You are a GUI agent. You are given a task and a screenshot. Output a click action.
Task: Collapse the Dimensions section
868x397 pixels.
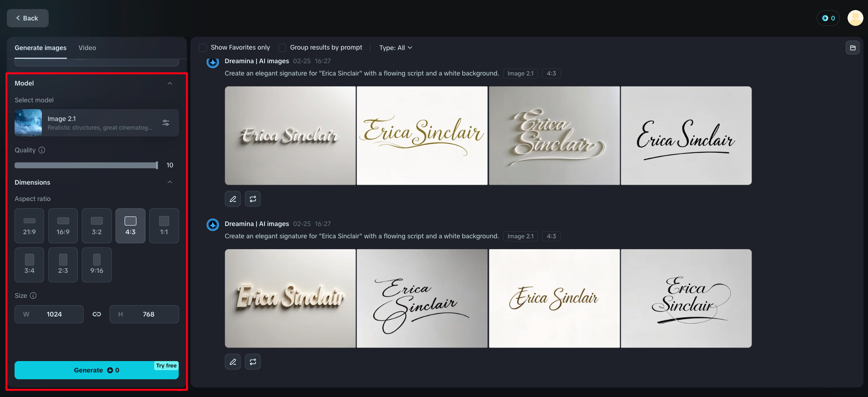pos(170,182)
